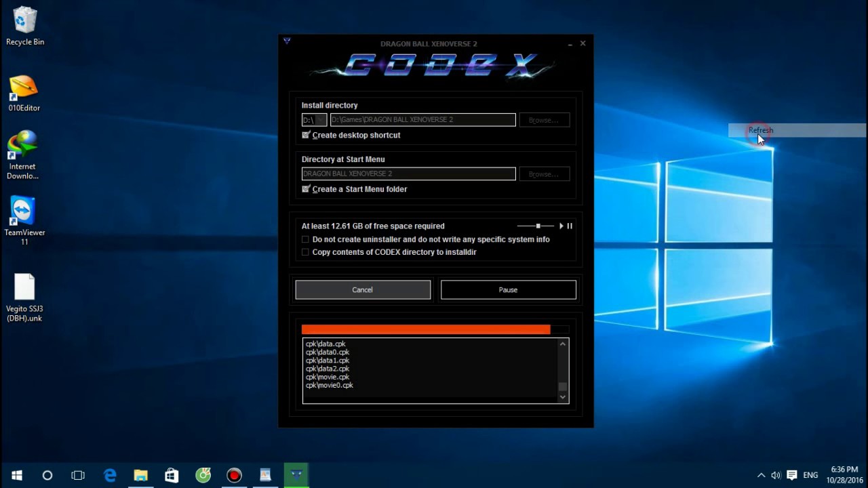
Task: Open File Explorer from the taskbar
Action: coord(140,475)
